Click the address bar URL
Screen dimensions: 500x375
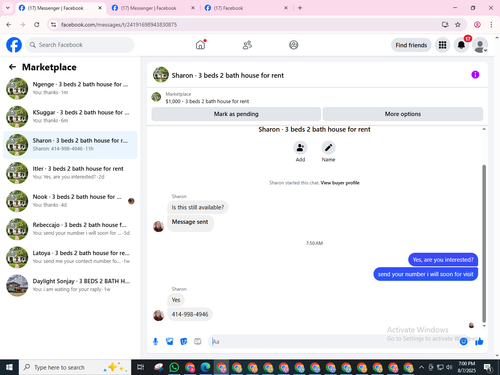pos(119,25)
